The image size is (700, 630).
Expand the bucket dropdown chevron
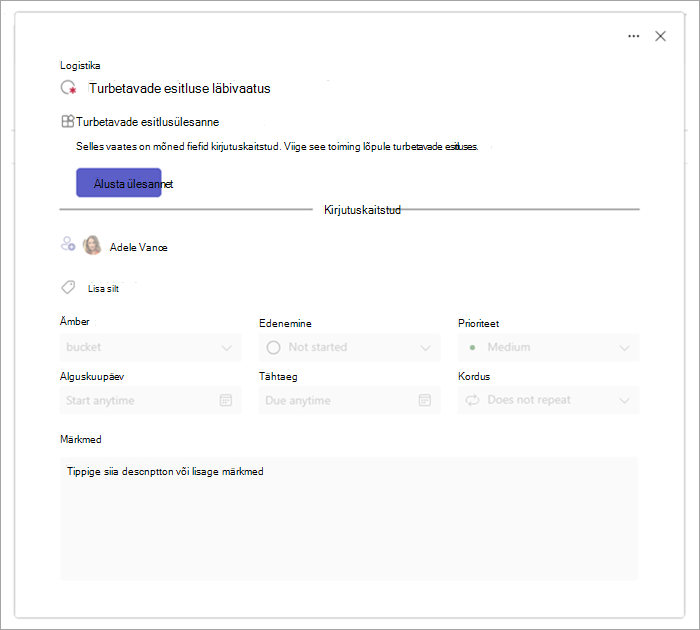point(227,348)
